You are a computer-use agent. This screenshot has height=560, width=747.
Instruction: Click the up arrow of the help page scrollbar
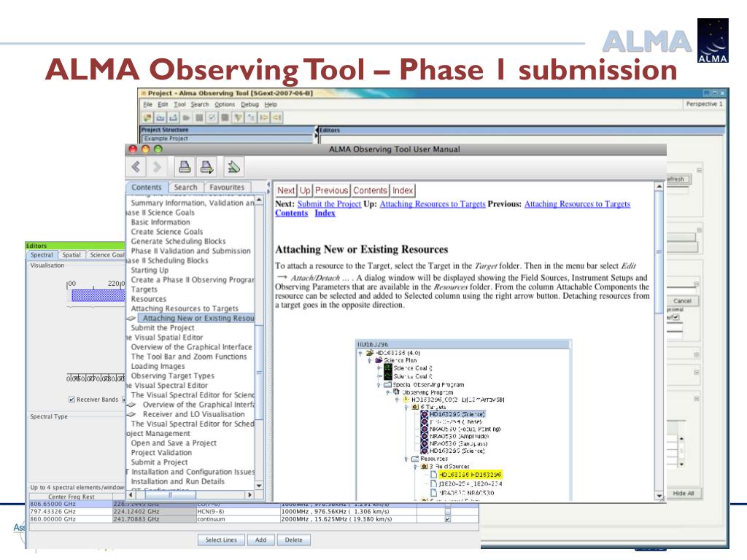[x=659, y=187]
